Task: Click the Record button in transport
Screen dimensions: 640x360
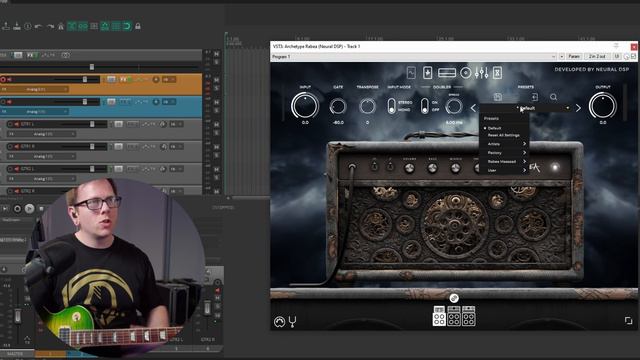Action: click(17, 209)
